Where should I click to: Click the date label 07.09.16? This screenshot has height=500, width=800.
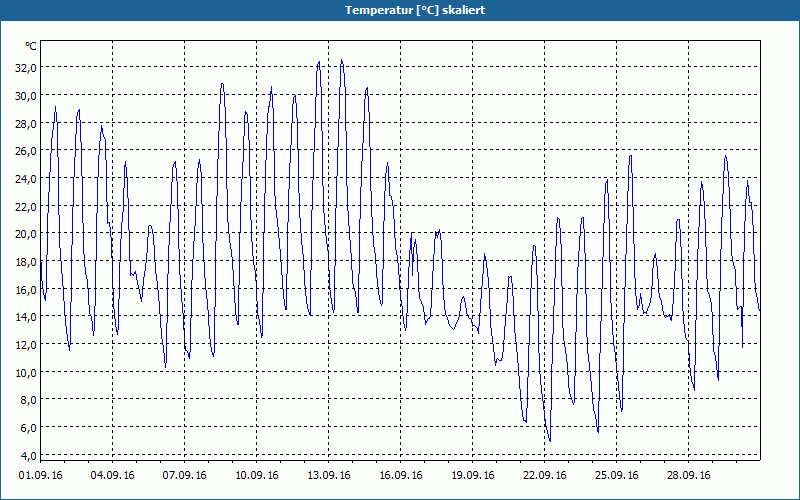pyautogui.click(x=184, y=476)
